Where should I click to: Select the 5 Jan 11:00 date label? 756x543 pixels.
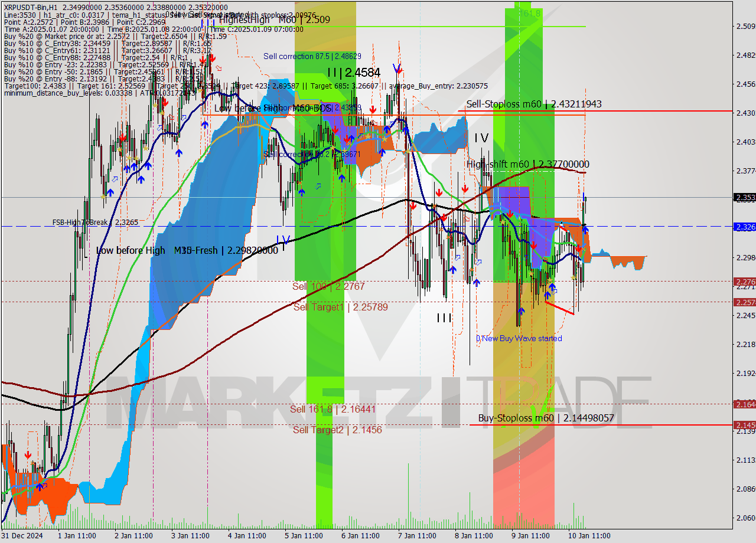304,536
